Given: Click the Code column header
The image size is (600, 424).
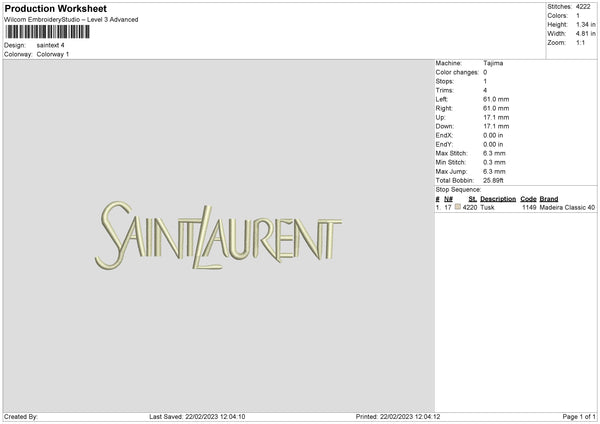Looking at the screenshot, I should 528,198.
